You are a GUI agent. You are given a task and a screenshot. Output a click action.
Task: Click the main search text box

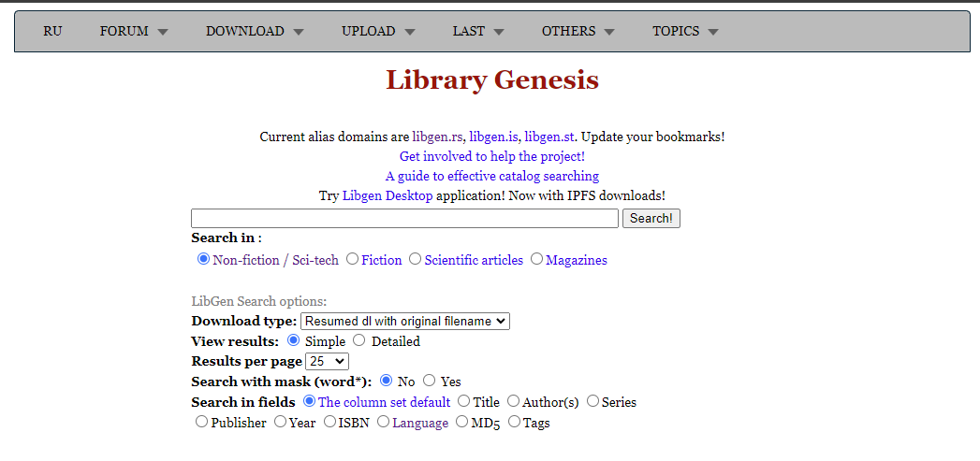click(x=404, y=218)
